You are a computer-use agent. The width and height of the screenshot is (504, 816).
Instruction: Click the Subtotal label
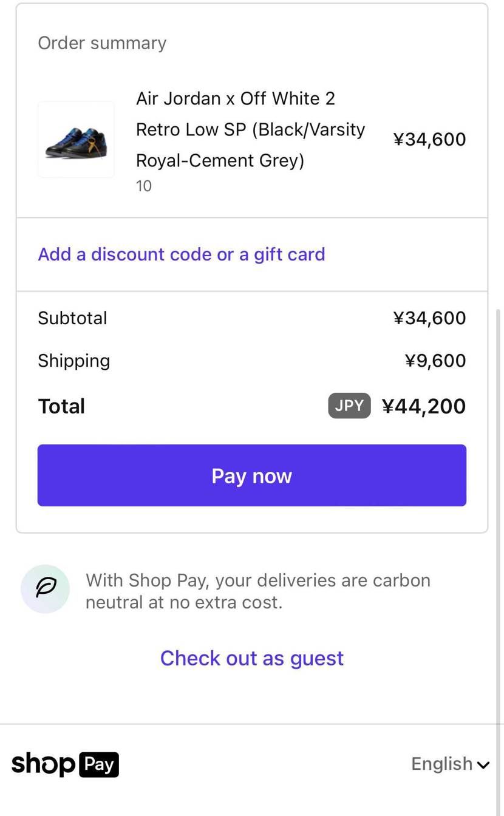[x=72, y=318]
